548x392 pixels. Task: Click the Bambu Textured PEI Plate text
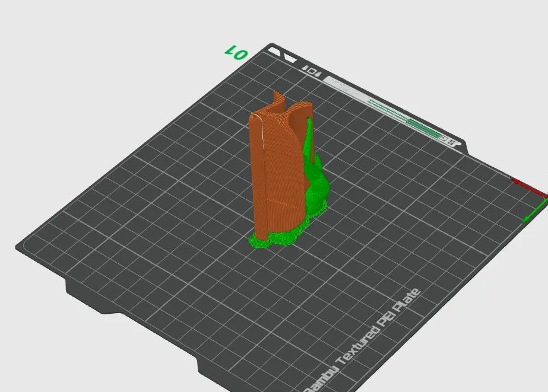[x=362, y=342]
